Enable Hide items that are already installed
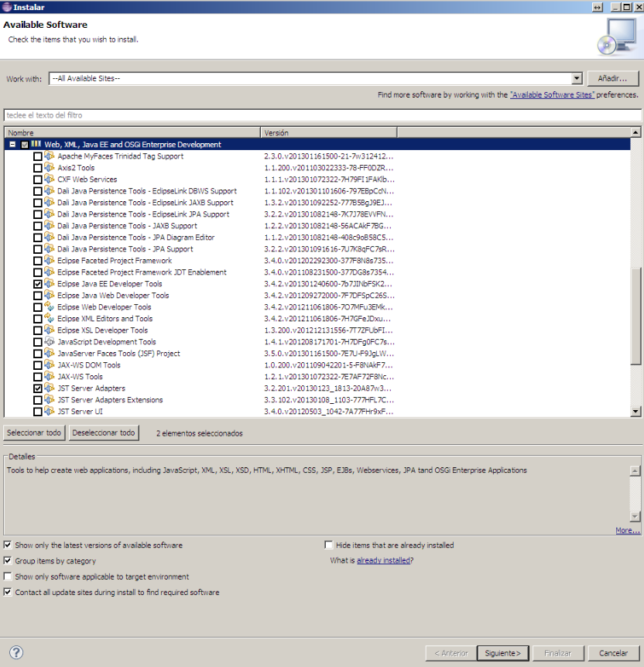This screenshot has height=667, width=644. click(x=328, y=545)
